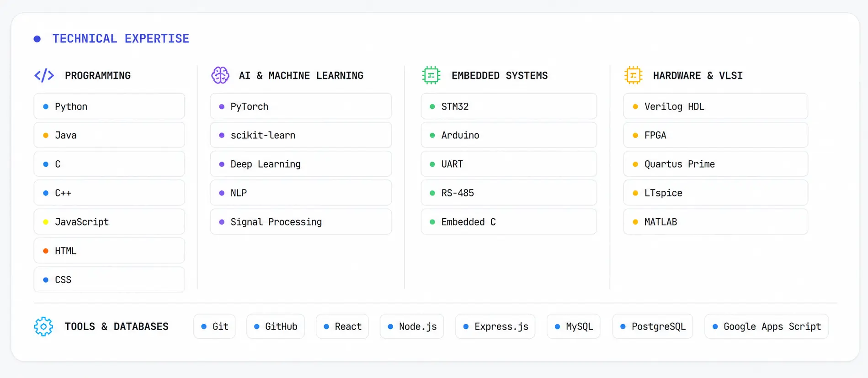Select the RS-485 chip
The width and height of the screenshot is (868, 378).
click(x=509, y=193)
